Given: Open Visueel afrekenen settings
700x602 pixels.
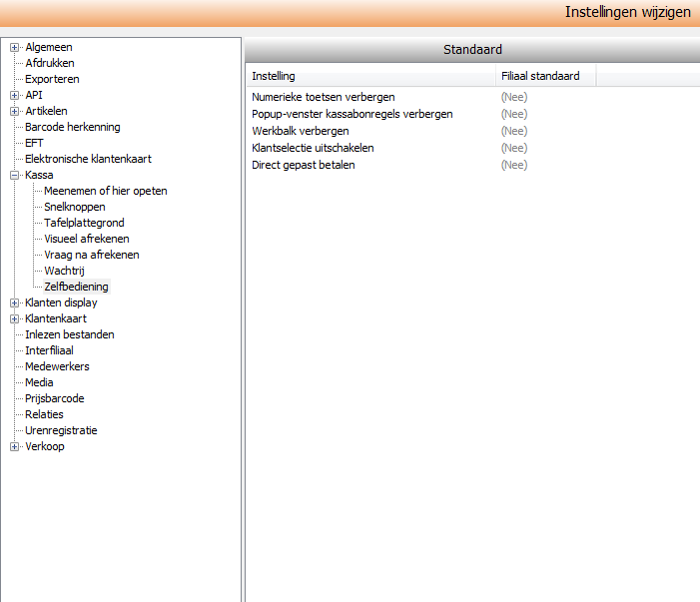Looking at the screenshot, I should coord(87,239).
